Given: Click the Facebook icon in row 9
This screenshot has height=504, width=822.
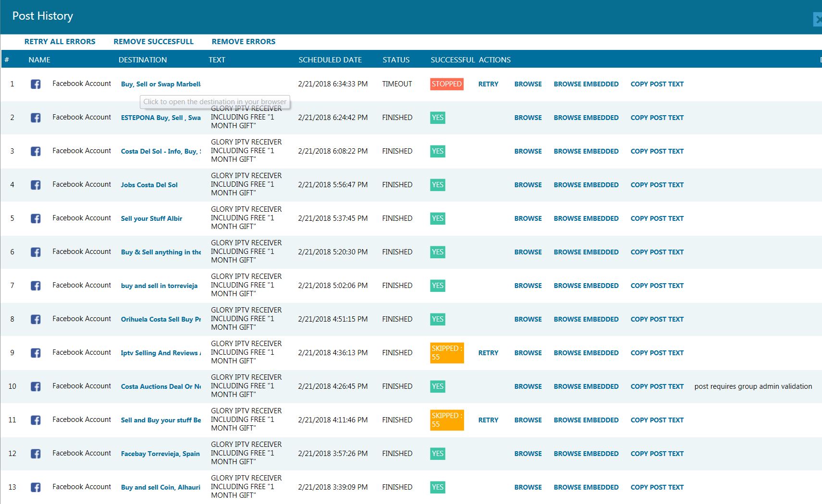Looking at the screenshot, I should coord(36,353).
